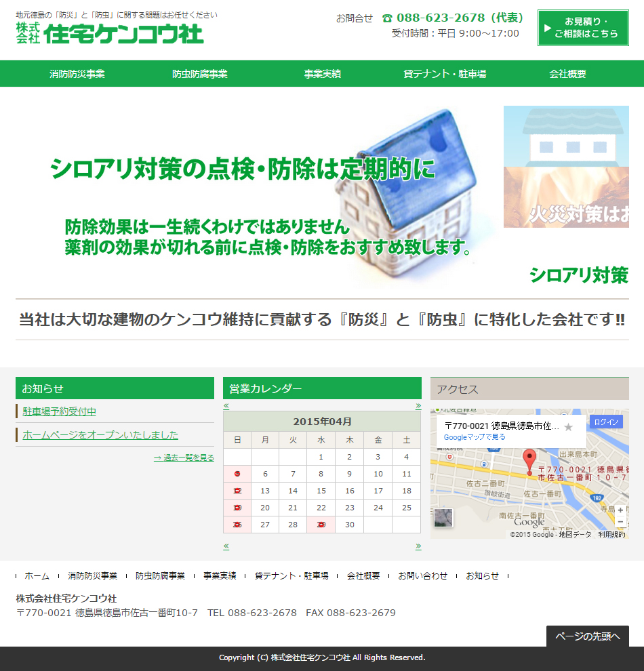Image resolution: width=644 pixels, height=671 pixels.
Task: Open the 消防防災事業 navigation menu
Action: tap(77, 74)
